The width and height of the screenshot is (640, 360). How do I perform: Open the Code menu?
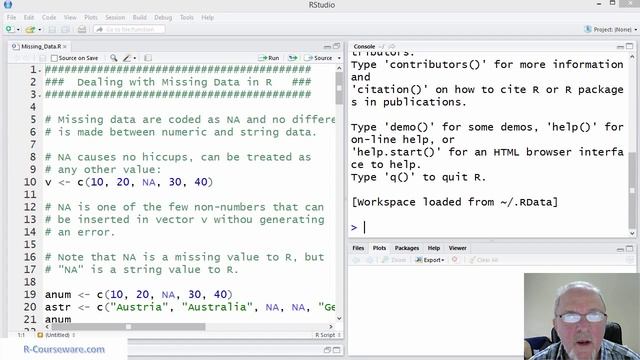tap(49, 18)
